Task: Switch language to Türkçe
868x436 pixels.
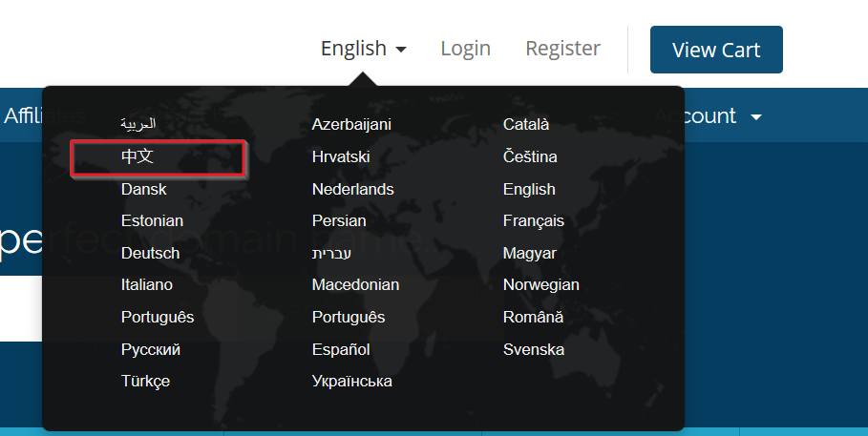Action: coord(145,381)
